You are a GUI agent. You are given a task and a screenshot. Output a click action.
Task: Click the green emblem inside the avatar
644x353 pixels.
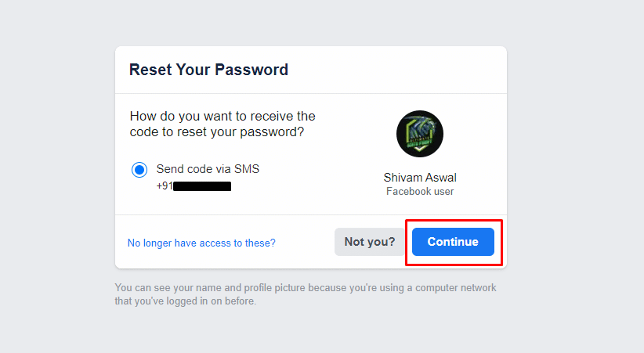point(420,134)
